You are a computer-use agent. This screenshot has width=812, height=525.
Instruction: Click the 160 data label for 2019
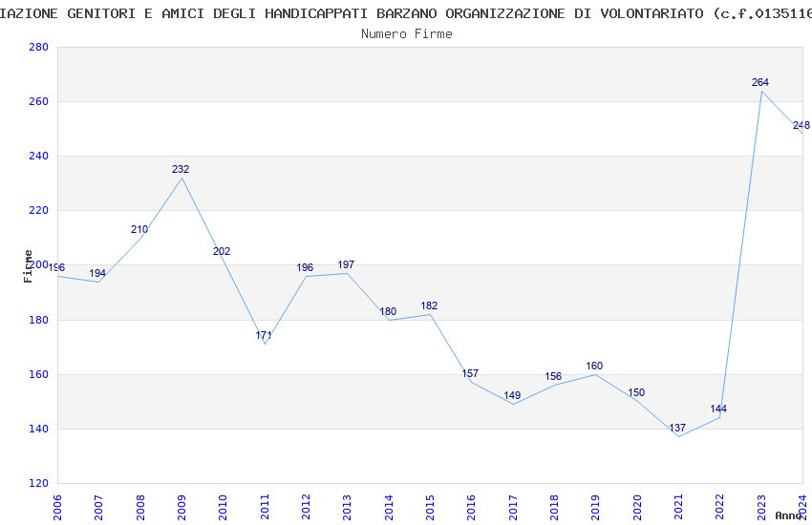click(x=594, y=366)
